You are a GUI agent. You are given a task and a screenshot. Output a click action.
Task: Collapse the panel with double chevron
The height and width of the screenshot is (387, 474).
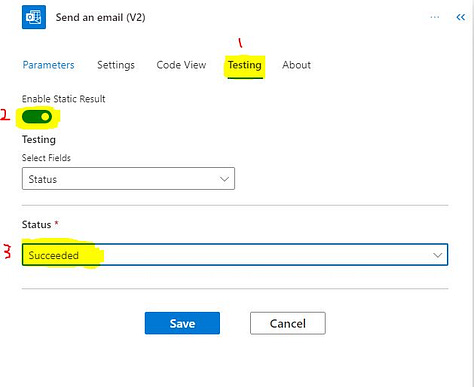pyautogui.click(x=461, y=17)
